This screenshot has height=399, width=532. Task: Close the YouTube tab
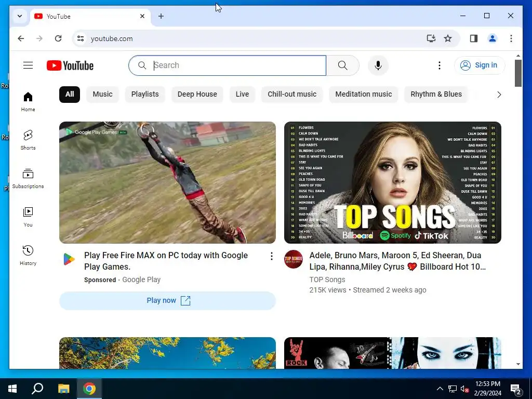click(142, 16)
